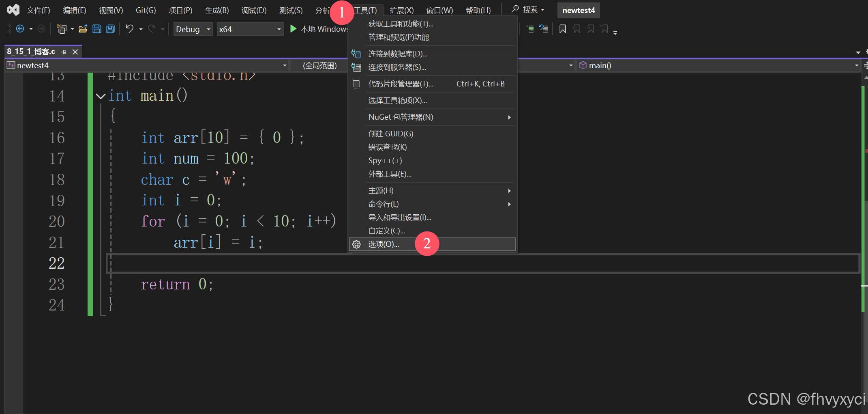
Task: Open the newtest4 project scope dropdown
Action: click(x=285, y=65)
